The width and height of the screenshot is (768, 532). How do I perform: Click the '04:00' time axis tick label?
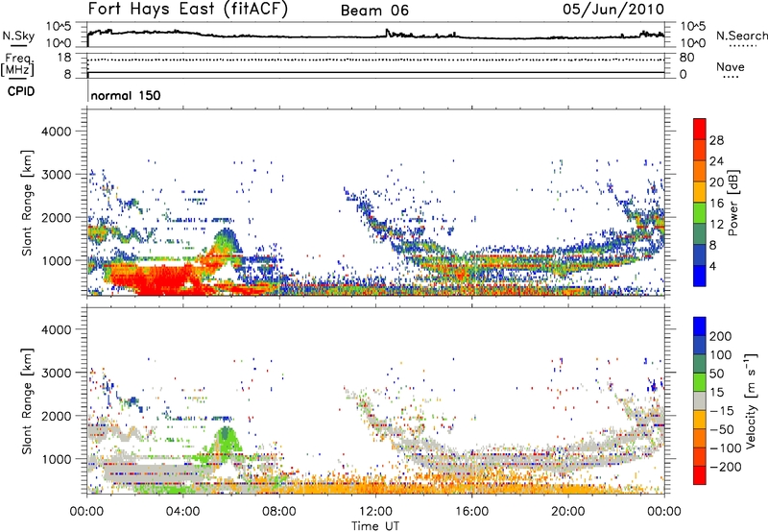pyautogui.click(x=182, y=512)
